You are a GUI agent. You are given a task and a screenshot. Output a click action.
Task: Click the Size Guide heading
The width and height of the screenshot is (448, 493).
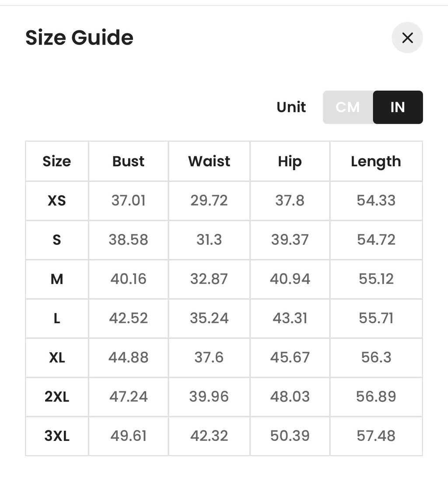(79, 38)
